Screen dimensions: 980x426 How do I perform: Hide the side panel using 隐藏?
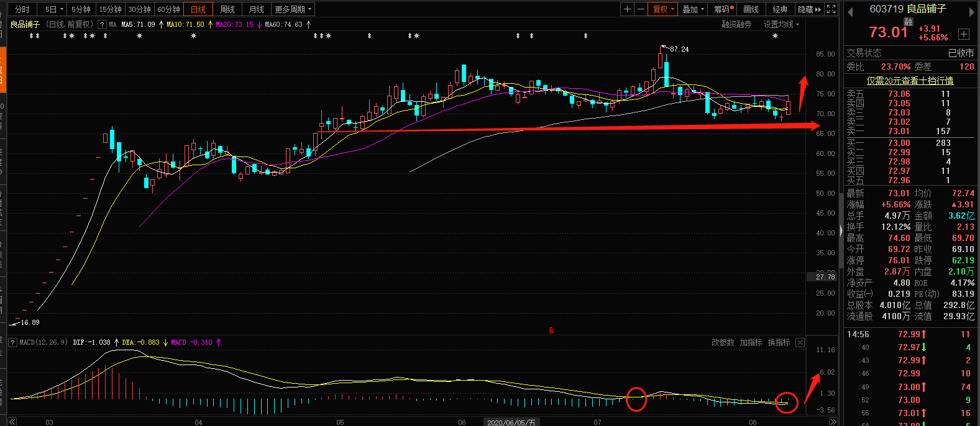click(x=809, y=9)
